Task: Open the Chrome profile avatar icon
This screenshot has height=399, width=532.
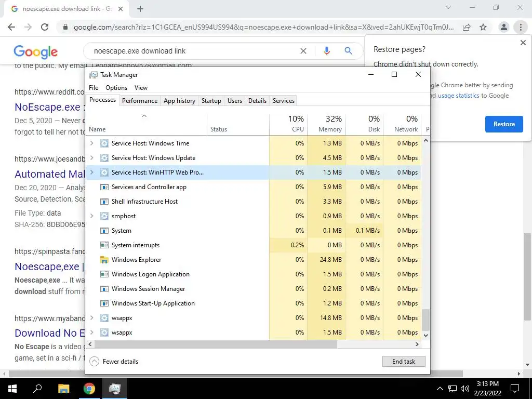Action: pyautogui.click(x=504, y=27)
